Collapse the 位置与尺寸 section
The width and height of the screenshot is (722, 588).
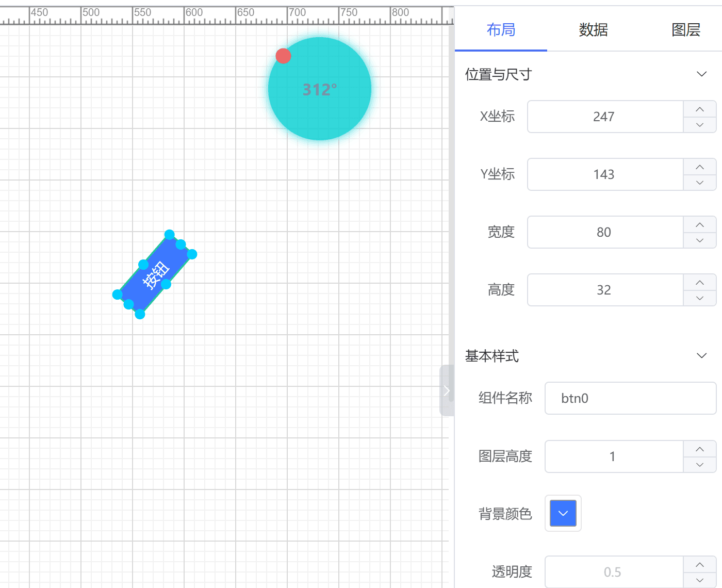[x=701, y=74]
